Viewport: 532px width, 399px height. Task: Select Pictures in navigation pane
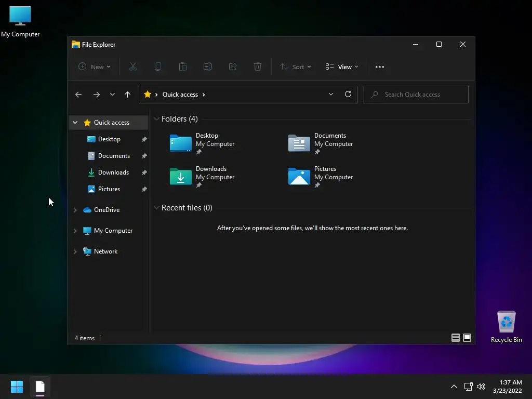109,189
